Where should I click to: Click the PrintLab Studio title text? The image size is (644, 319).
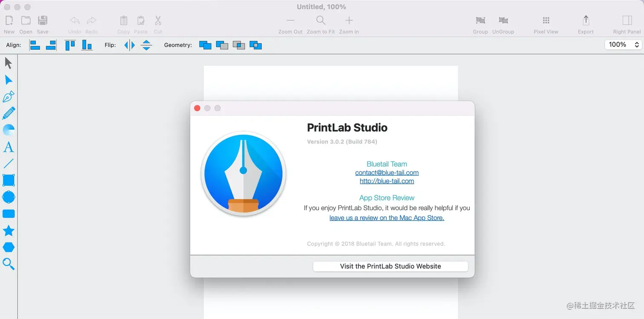347,128
